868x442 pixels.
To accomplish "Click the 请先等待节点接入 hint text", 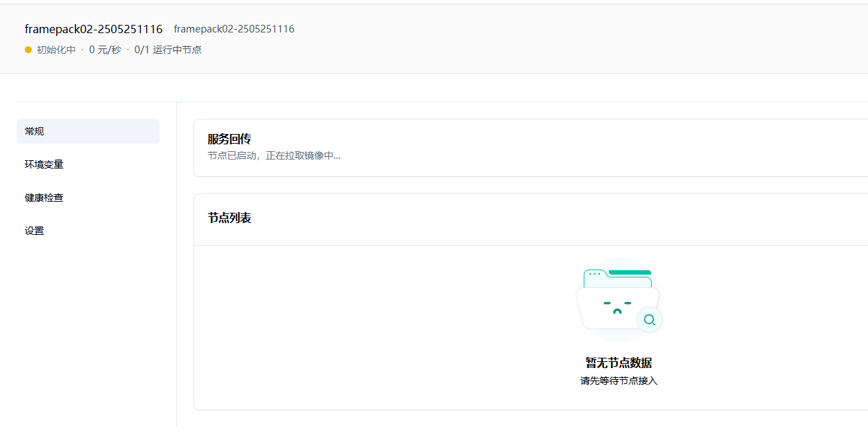I will (619, 381).
